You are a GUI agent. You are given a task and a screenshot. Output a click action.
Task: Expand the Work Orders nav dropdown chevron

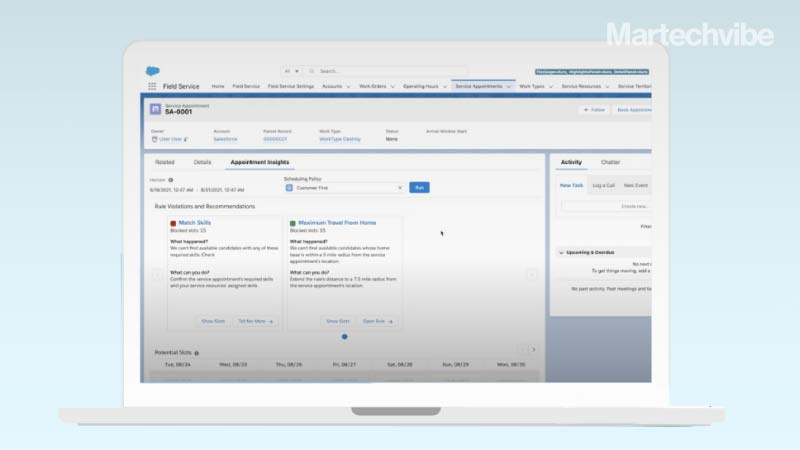pos(392,87)
